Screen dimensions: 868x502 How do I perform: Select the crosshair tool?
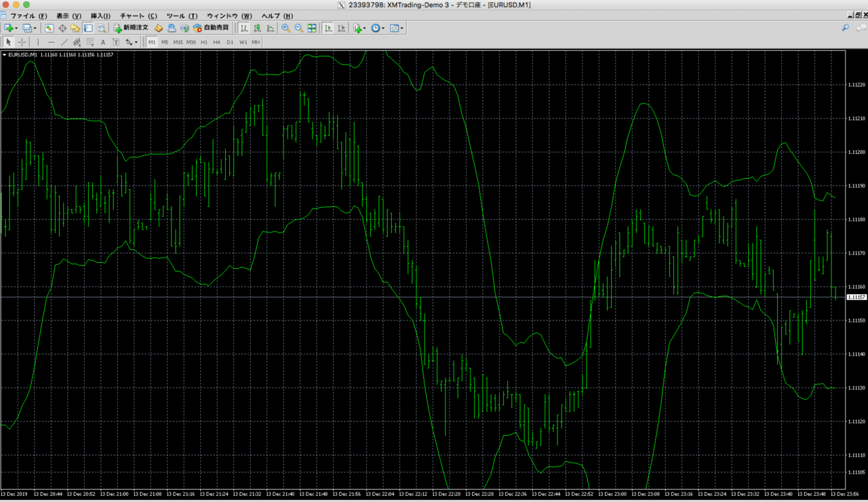coord(22,42)
